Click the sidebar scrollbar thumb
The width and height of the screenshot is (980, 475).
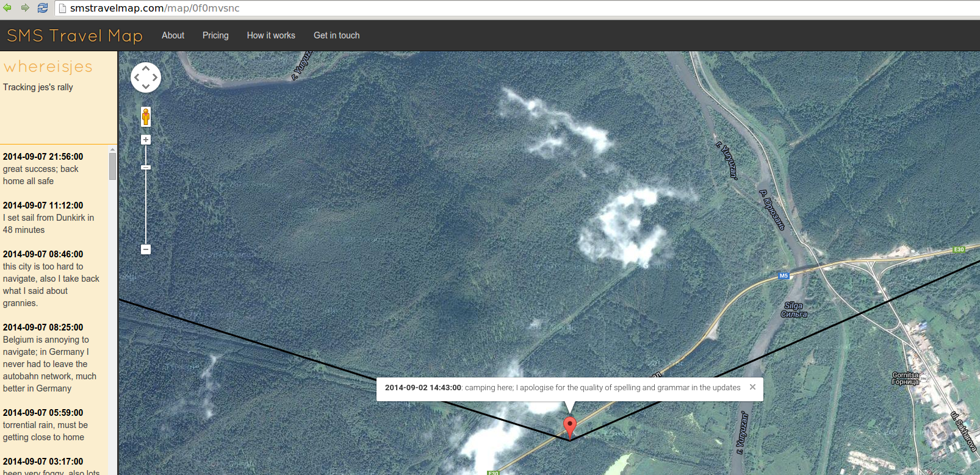(112, 166)
